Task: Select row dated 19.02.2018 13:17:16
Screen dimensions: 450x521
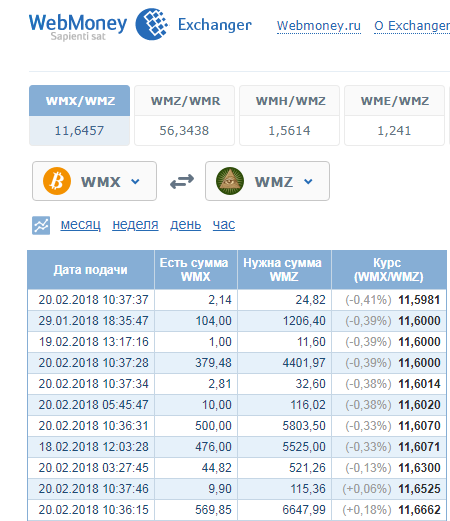Action: 237,342
